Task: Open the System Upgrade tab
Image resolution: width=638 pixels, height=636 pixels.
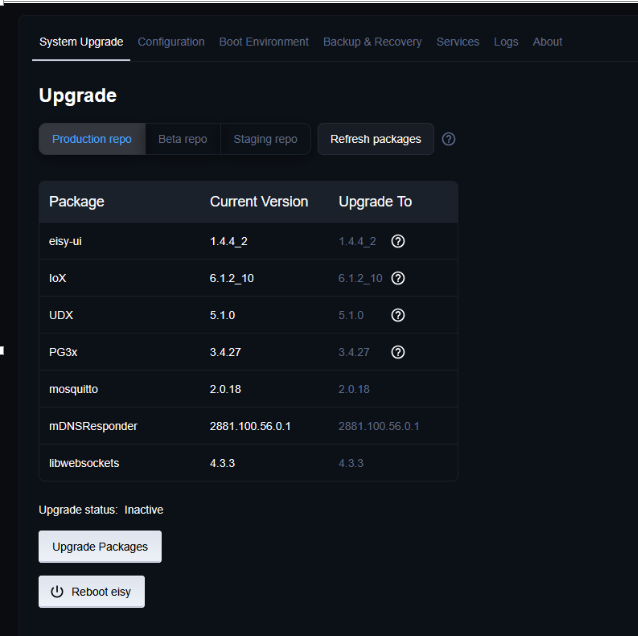Action: [x=81, y=42]
